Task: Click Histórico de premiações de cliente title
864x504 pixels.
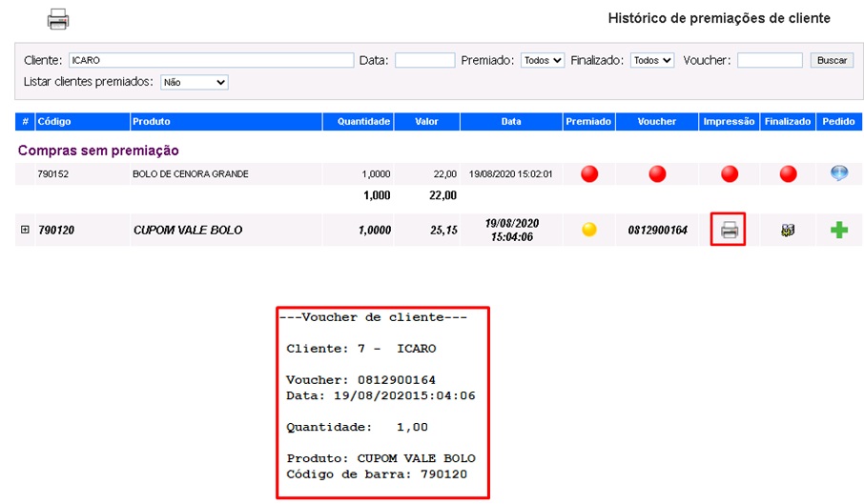Action: pyautogui.click(x=719, y=18)
